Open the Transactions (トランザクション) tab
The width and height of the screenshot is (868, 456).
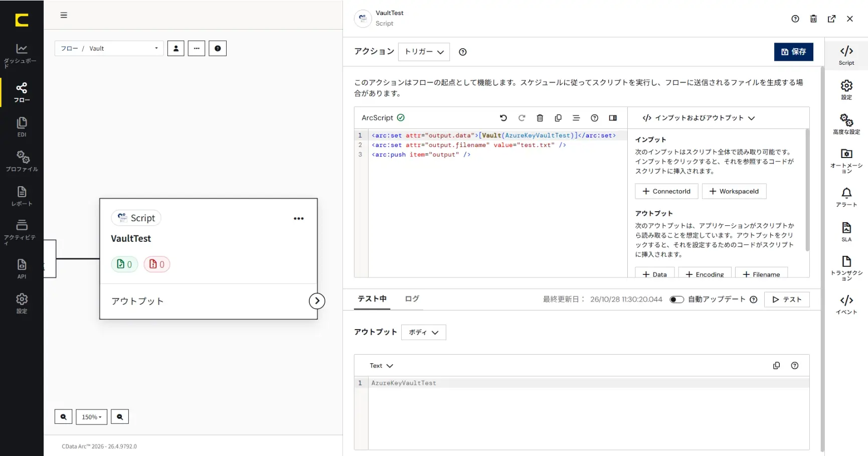pyautogui.click(x=846, y=268)
